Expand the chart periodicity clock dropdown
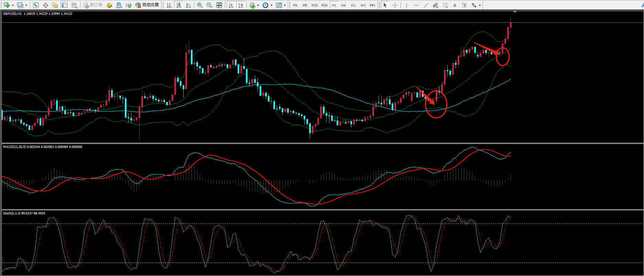Screen dimensions: 644x276 [x=272, y=5]
